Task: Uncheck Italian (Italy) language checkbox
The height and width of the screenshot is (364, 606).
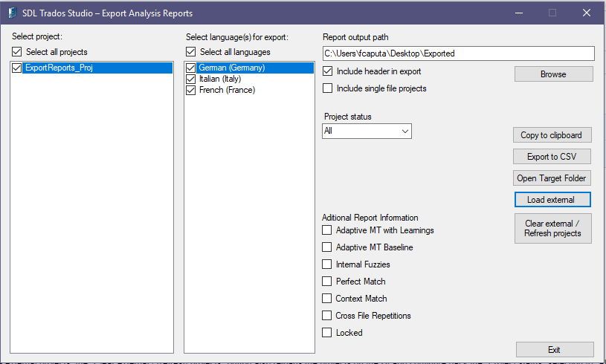Action: (191, 79)
